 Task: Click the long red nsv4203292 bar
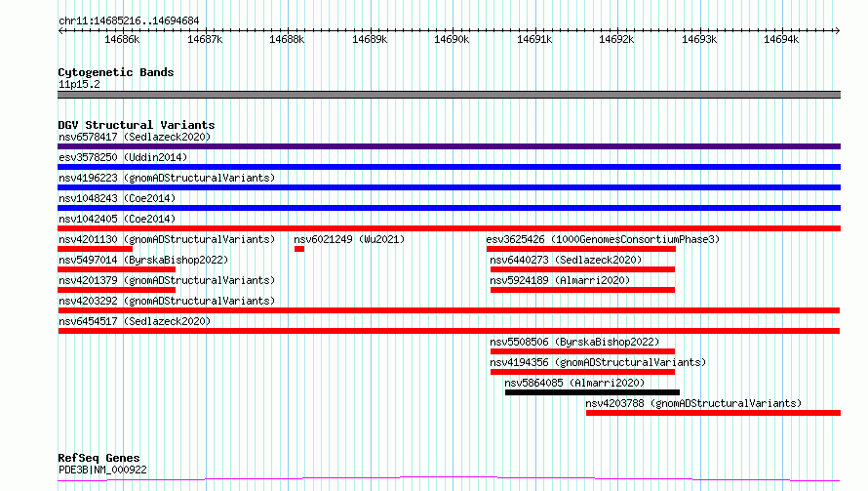click(449, 310)
